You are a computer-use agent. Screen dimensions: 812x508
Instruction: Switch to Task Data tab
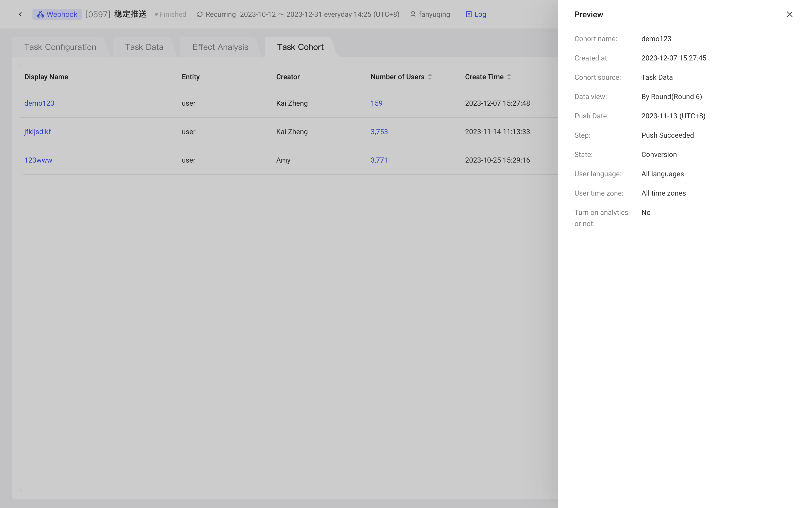(x=144, y=47)
